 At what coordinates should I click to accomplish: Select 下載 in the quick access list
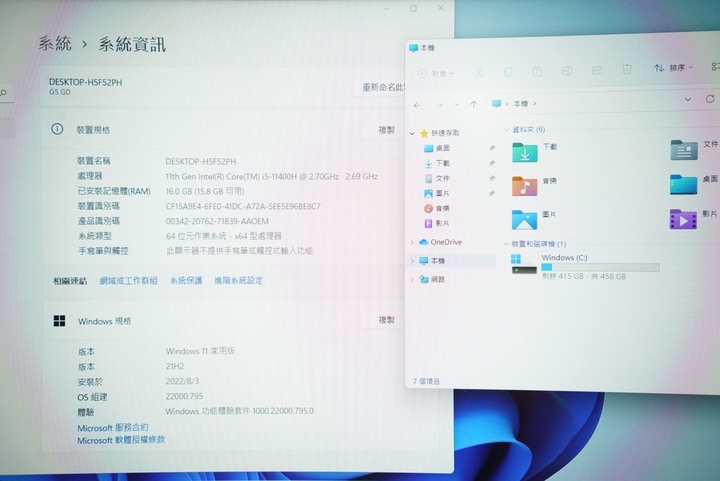coord(437,163)
